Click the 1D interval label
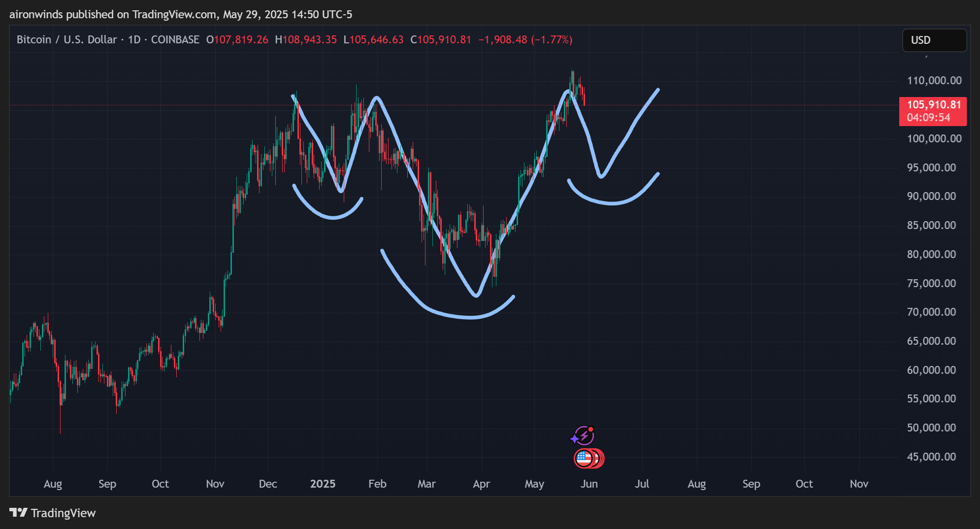 (134, 39)
